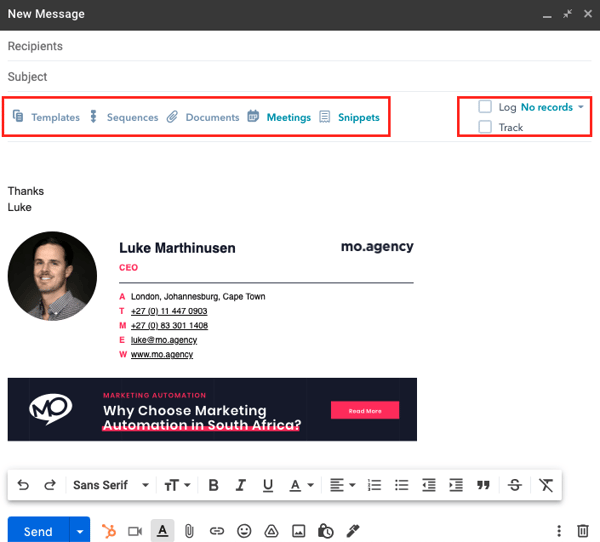The height and width of the screenshot is (542, 600).
Task: Toggle italic formatting
Action: [241, 485]
